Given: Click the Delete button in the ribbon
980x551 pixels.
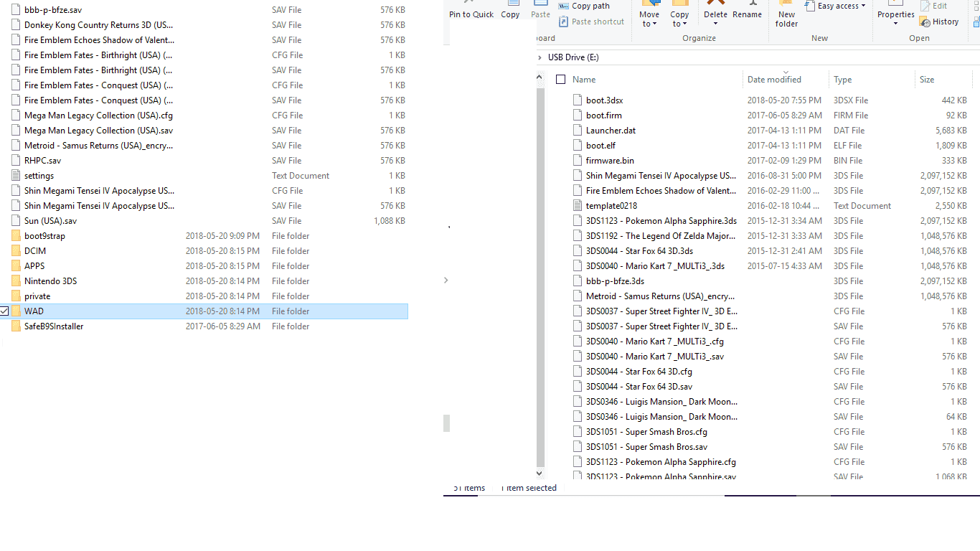Looking at the screenshot, I should [715, 9].
